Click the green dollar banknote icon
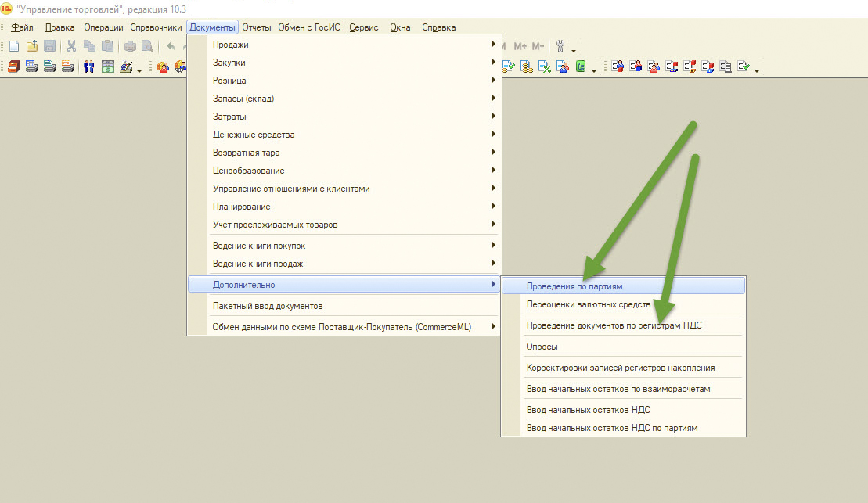The image size is (868, 503). point(108,67)
